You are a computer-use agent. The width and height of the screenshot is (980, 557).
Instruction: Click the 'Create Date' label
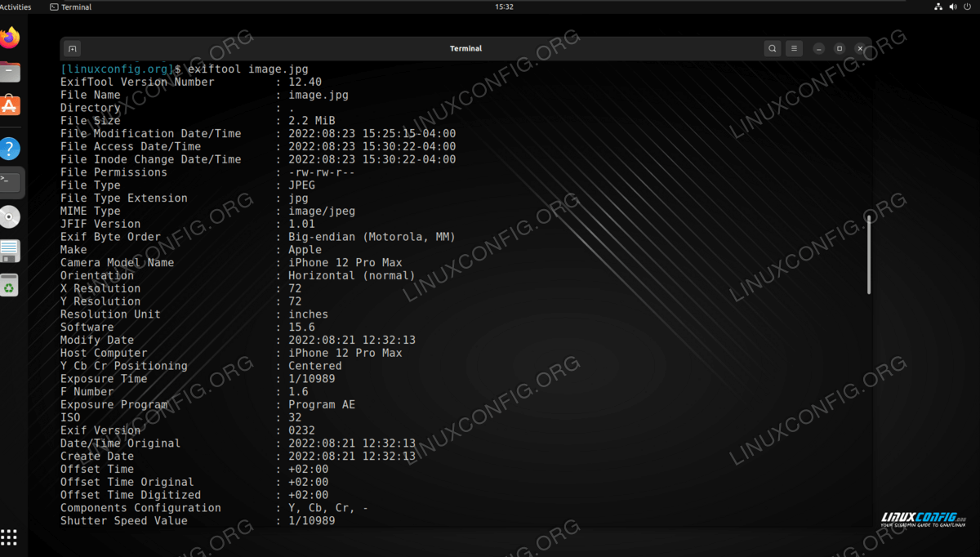click(97, 457)
